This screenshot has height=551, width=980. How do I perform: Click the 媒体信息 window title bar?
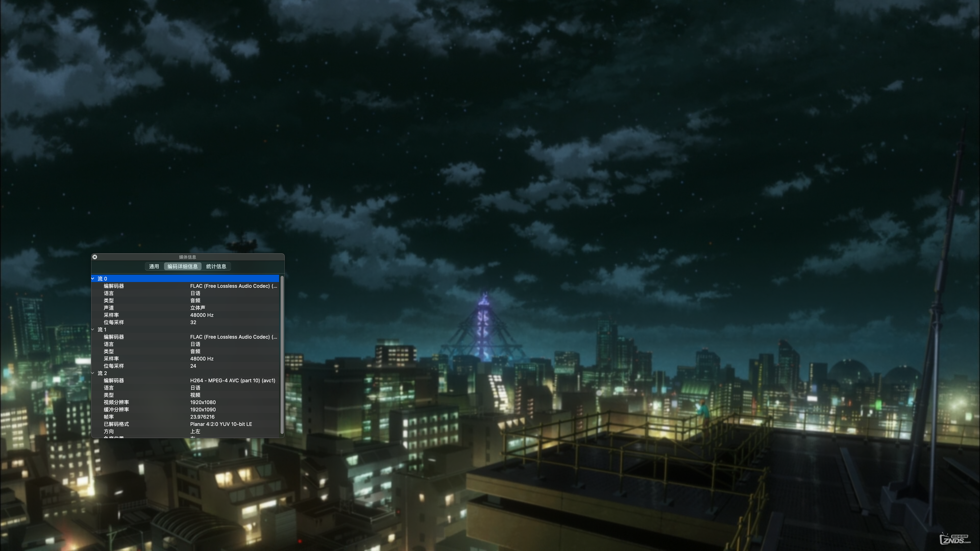click(x=188, y=257)
